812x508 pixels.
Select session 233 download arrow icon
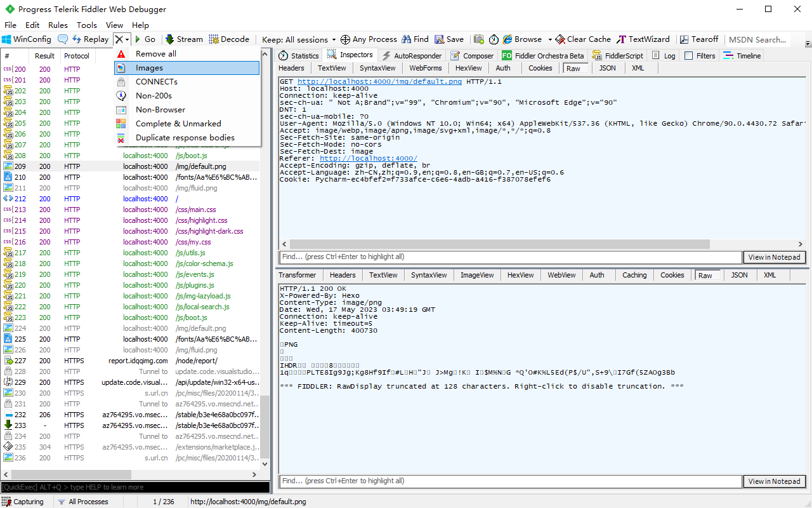tap(8, 425)
